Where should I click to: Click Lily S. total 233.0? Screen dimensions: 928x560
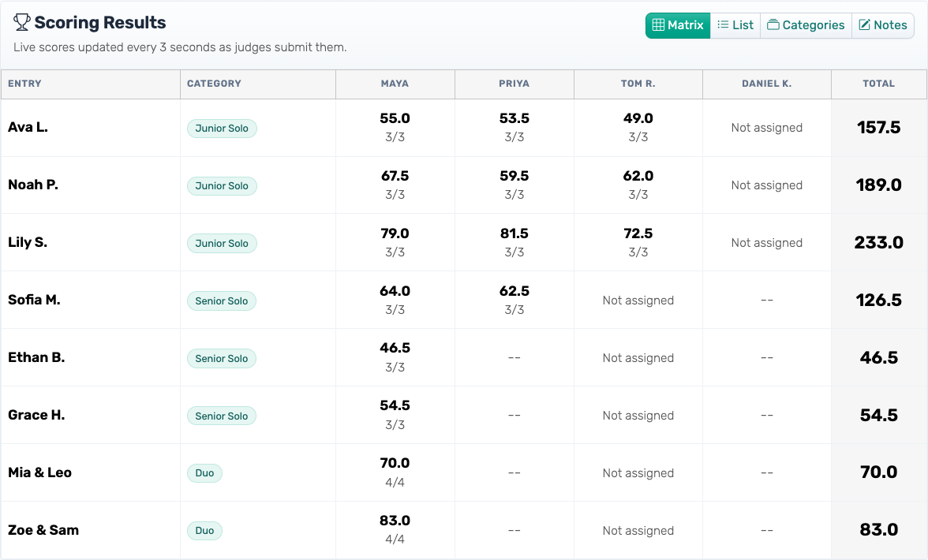click(x=879, y=242)
